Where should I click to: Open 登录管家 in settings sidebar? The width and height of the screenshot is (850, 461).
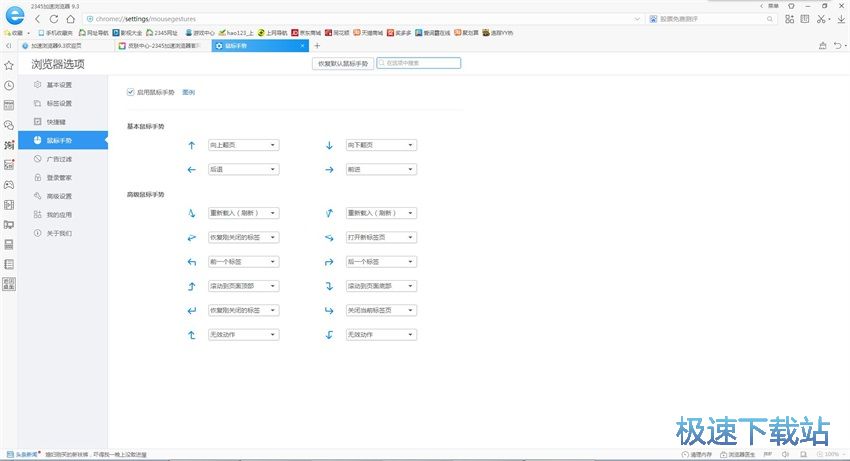[x=63, y=177]
